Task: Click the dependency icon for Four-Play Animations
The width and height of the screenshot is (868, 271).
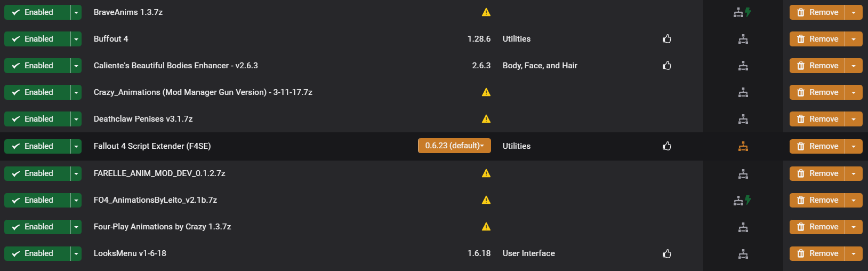Action: (743, 227)
